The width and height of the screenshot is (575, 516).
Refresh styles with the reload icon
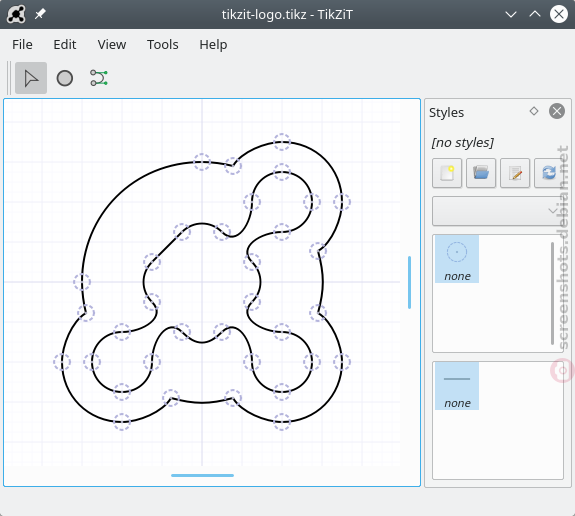(549, 173)
